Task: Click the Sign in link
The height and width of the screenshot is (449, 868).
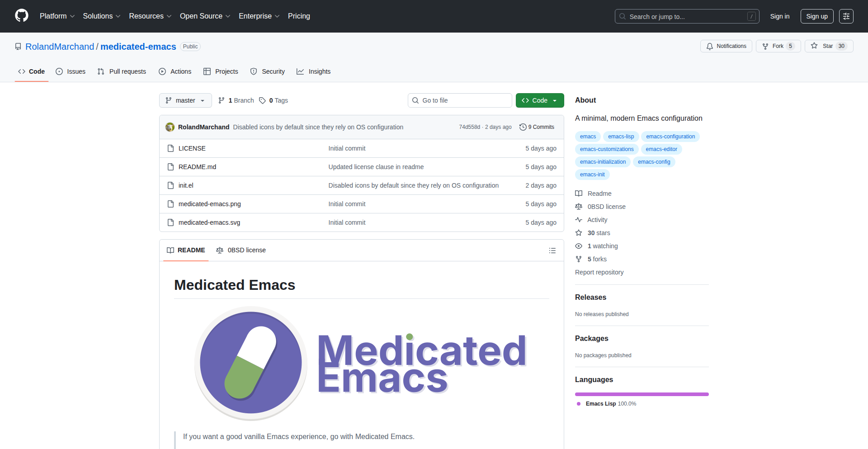Action: [780, 16]
